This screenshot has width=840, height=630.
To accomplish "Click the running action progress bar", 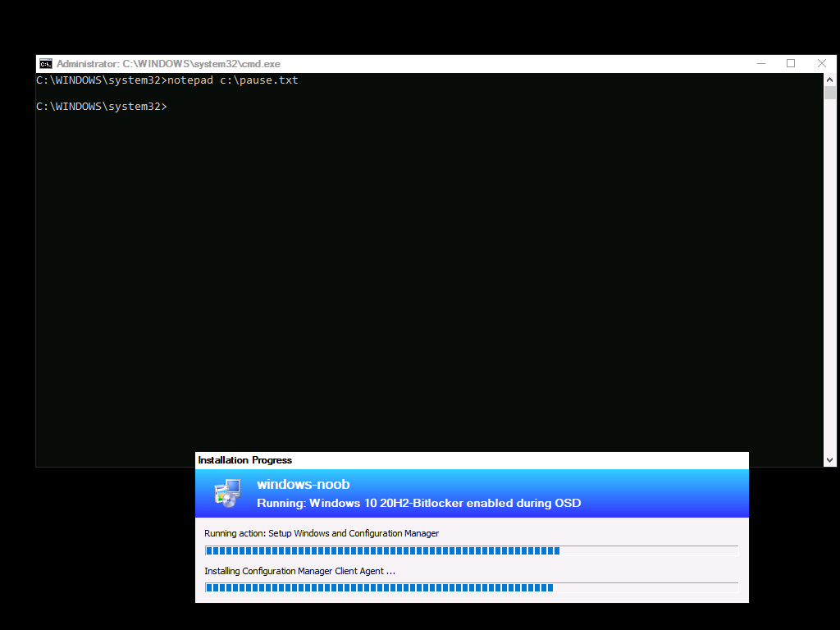I will point(472,550).
